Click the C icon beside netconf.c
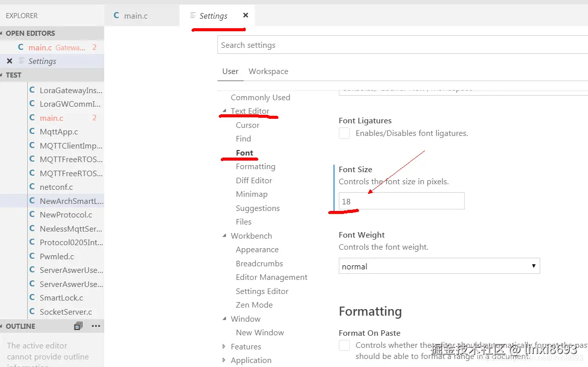The image size is (588, 367). pyautogui.click(x=32, y=186)
